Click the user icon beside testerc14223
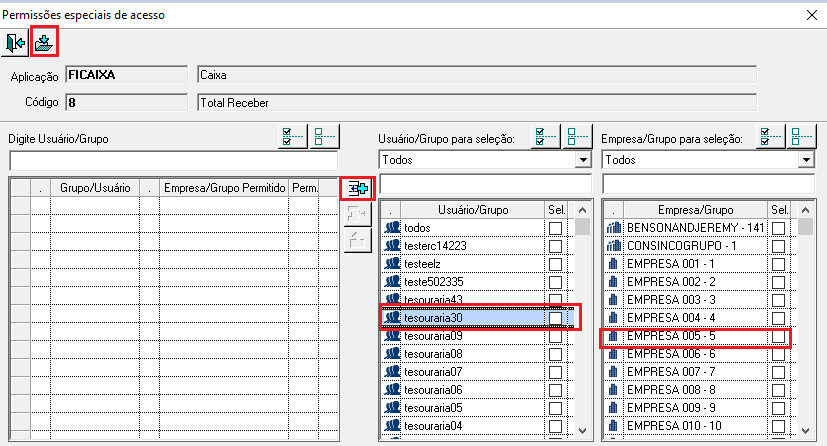Viewport: 827px width, 446px height. click(392, 246)
